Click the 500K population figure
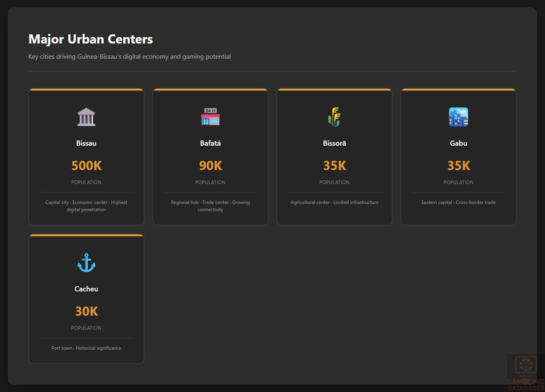This screenshot has width=545, height=392. click(x=86, y=166)
